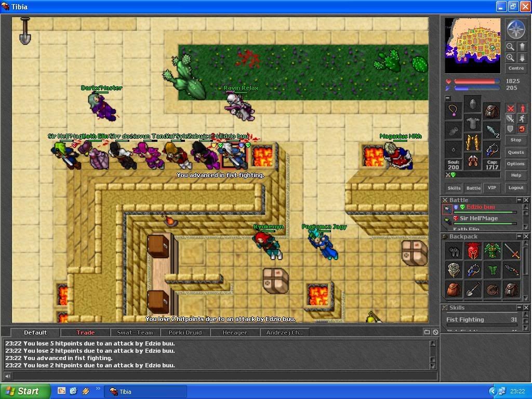Toggle secure mode button
This screenshot has width=532, height=399.
click(522, 129)
